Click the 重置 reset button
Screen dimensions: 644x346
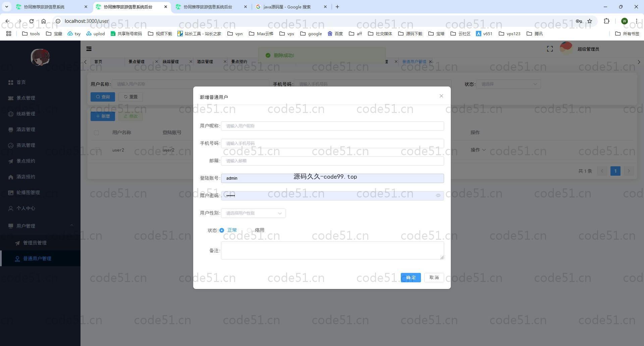click(130, 97)
